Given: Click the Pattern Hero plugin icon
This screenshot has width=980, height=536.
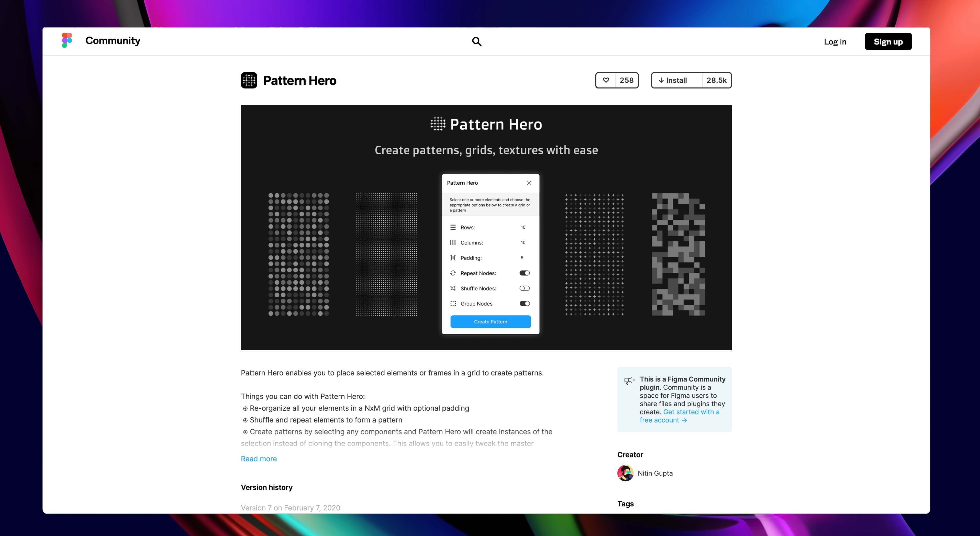Looking at the screenshot, I should click(x=249, y=80).
